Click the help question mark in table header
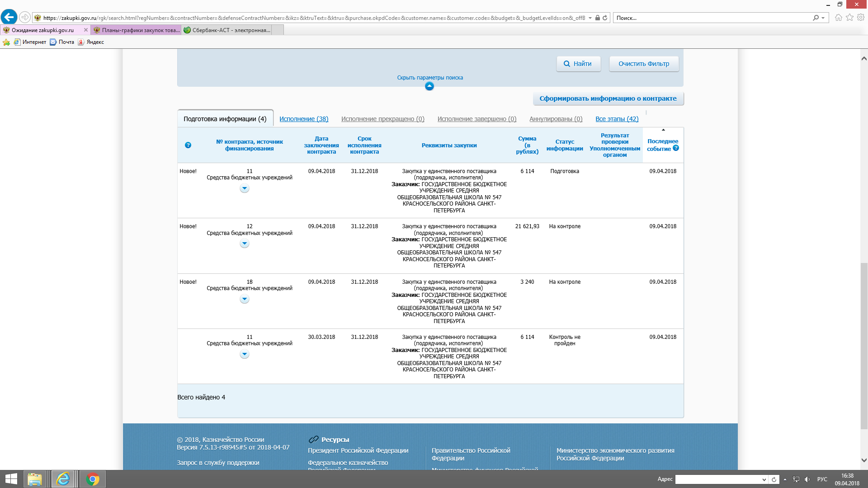This screenshot has height=488, width=868. [188, 145]
